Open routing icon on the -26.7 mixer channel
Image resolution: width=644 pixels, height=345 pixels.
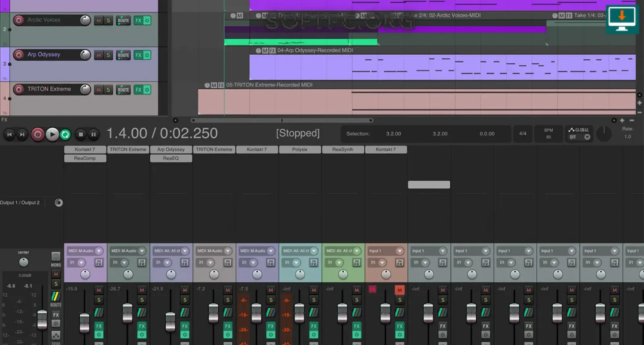pos(142,312)
